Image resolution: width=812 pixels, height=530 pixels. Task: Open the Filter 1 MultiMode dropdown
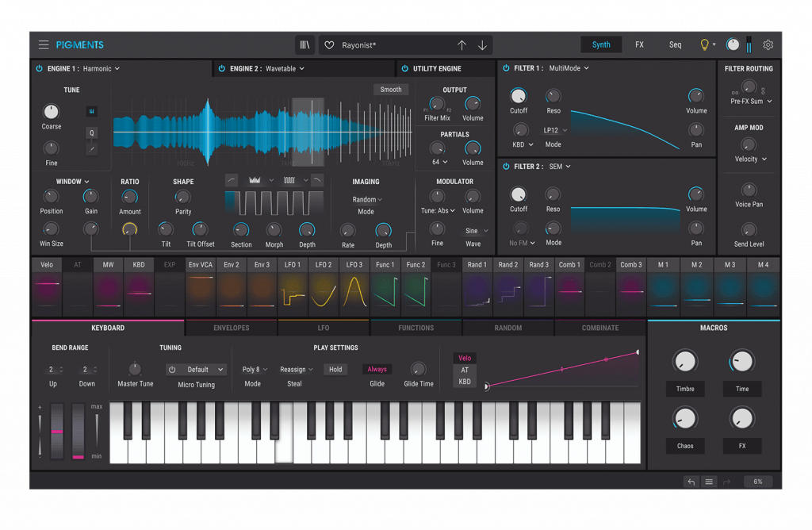(x=569, y=68)
